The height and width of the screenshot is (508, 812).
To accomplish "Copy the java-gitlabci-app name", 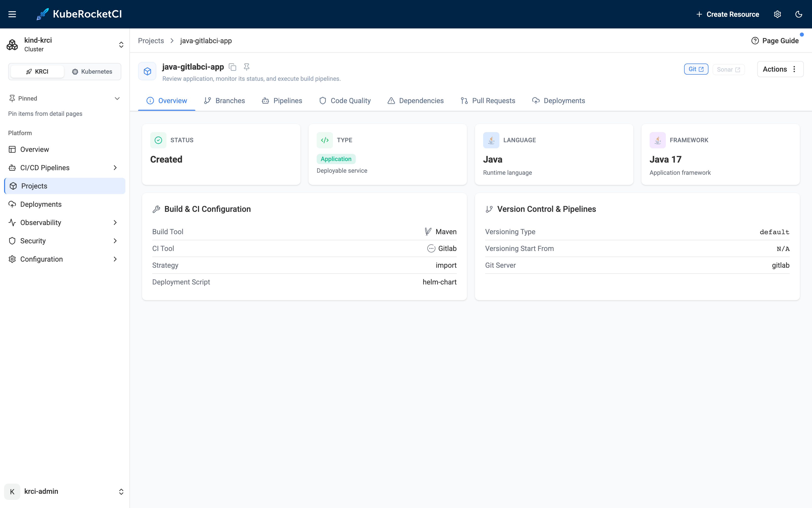I will pos(232,67).
